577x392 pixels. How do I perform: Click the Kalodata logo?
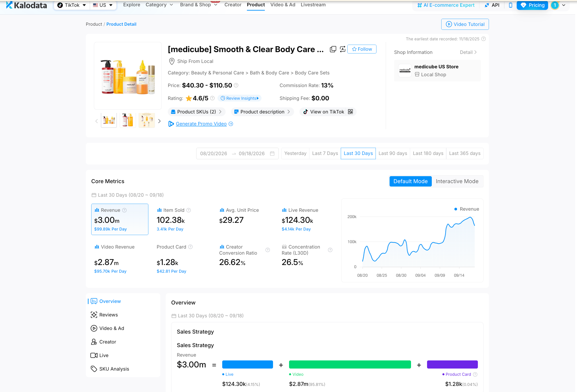point(26,5)
